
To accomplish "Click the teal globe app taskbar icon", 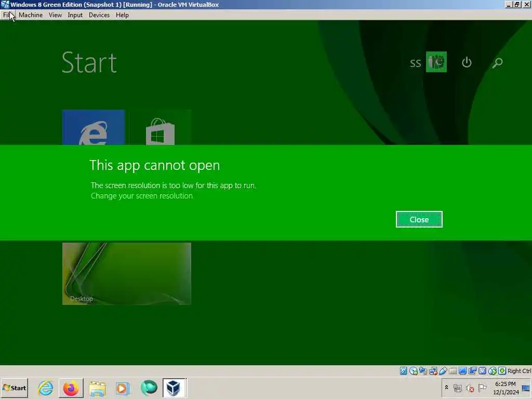I will [x=149, y=388].
